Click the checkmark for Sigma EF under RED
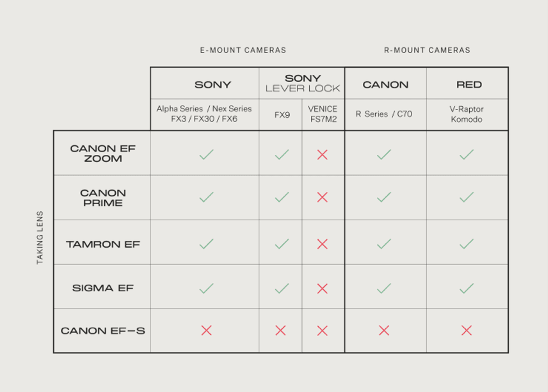The image size is (548, 392). (x=466, y=288)
